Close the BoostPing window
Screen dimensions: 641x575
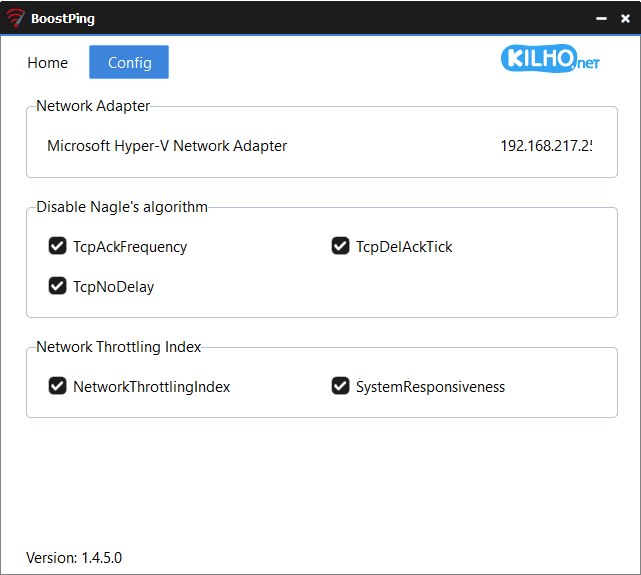coord(625,18)
